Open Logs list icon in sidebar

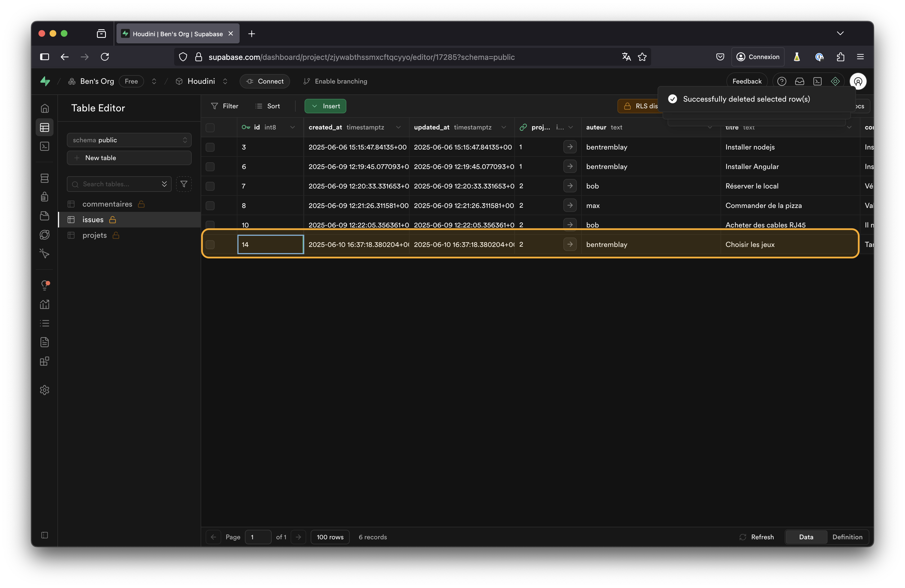coord(45,323)
